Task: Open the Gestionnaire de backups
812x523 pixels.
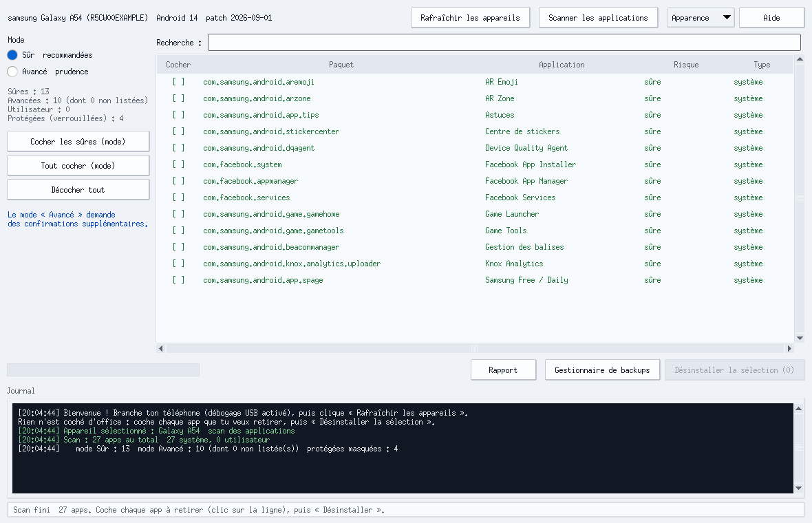Action: 602,370
